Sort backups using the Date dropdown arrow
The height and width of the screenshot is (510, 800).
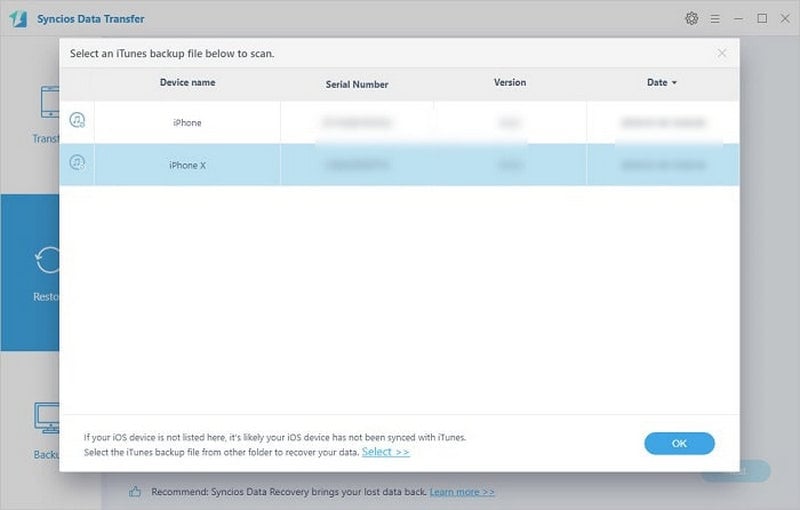pos(674,83)
